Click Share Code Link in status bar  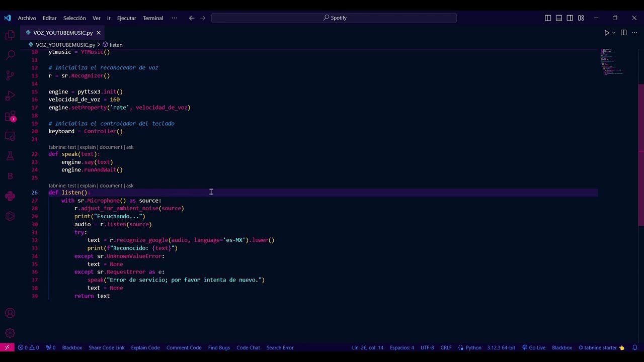point(107,347)
